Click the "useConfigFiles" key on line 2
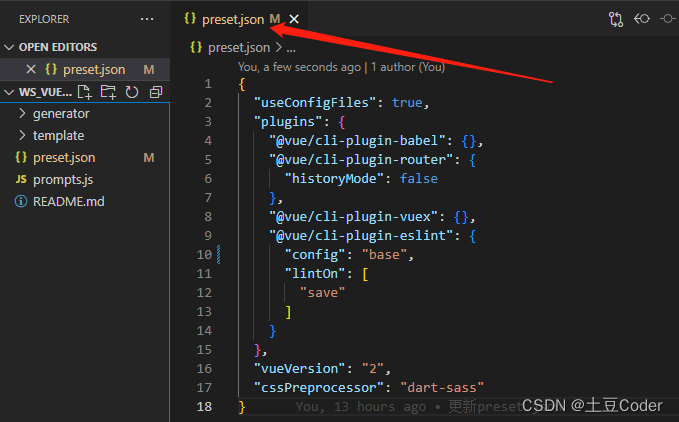Screen dimensions: 679x422 pos(315,103)
